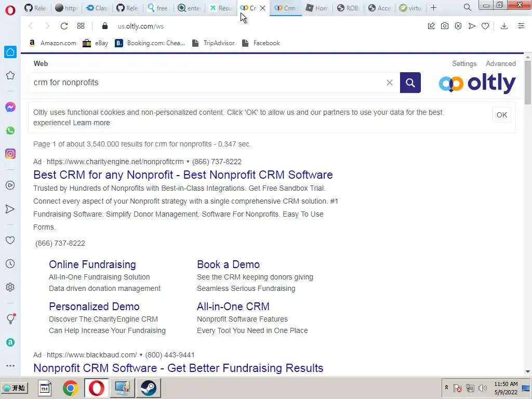Switch to the free tab
Viewport: 532px width, 399px height.
click(x=158, y=8)
